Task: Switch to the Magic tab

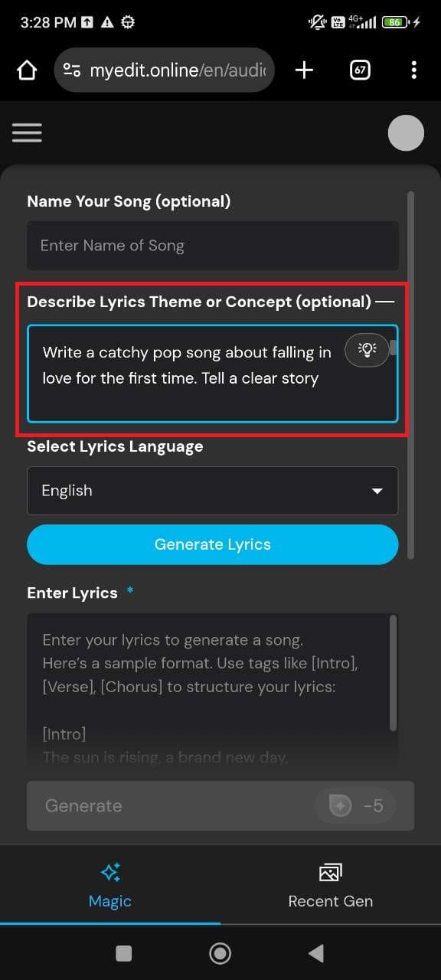Action: tap(109, 885)
